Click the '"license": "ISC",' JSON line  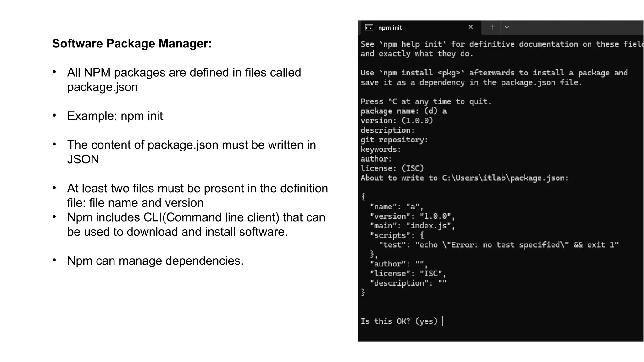(x=408, y=273)
